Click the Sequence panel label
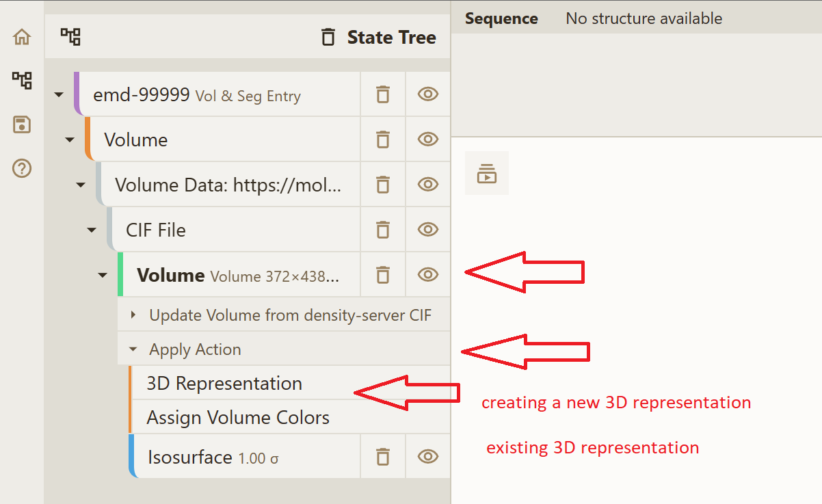822x504 pixels. [x=501, y=18]
